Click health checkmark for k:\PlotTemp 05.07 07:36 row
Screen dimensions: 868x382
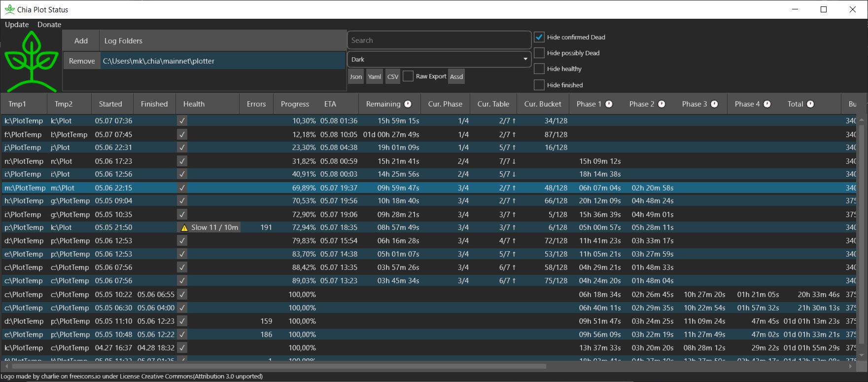tap(182, 120)
